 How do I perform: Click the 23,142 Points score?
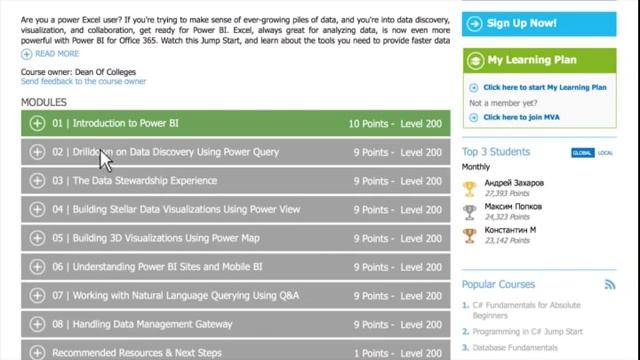(507, 240)
